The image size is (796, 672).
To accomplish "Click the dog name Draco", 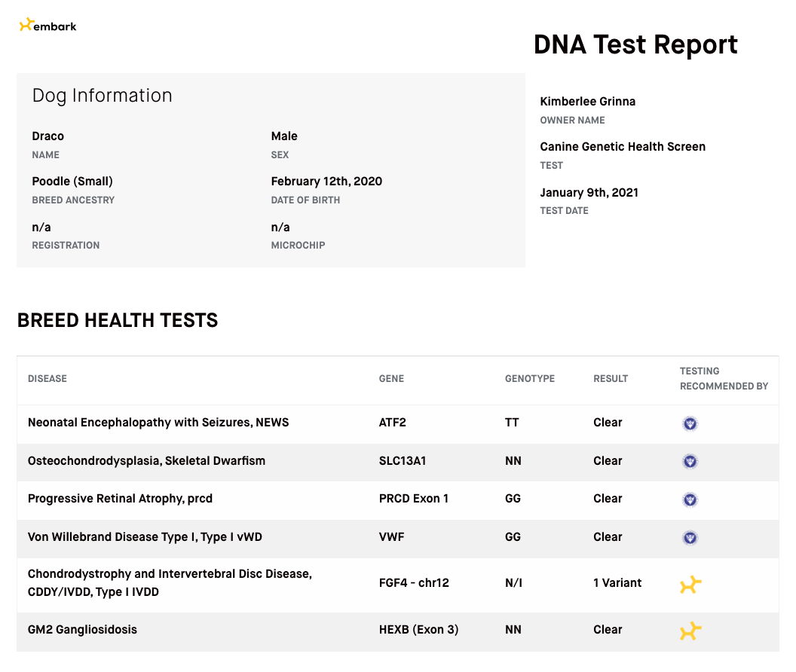I will click(47, 136).
